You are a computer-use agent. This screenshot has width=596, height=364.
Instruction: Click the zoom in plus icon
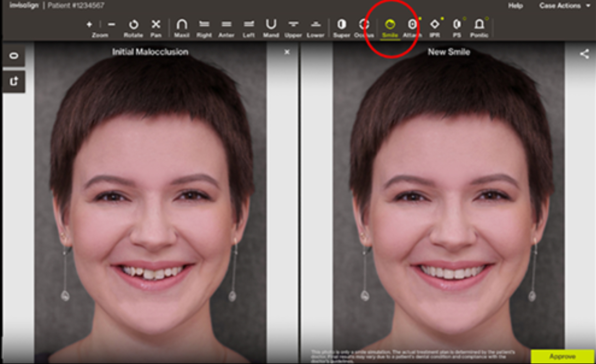pyautogui.click(x=89, y=25)
